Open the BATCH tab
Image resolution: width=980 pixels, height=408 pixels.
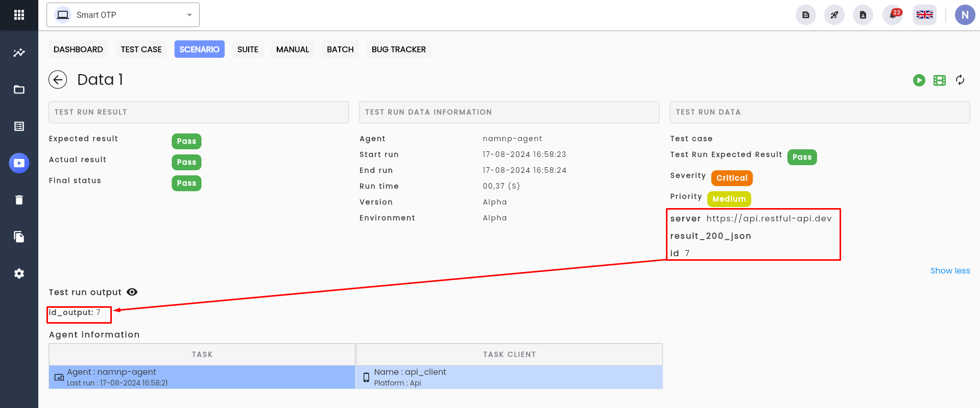coord(340,49)
